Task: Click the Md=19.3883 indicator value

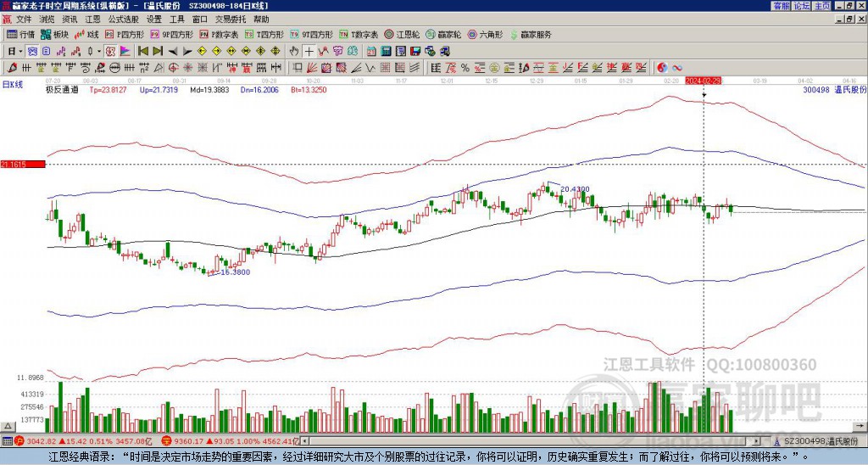Action: click(x=209, y=89)
